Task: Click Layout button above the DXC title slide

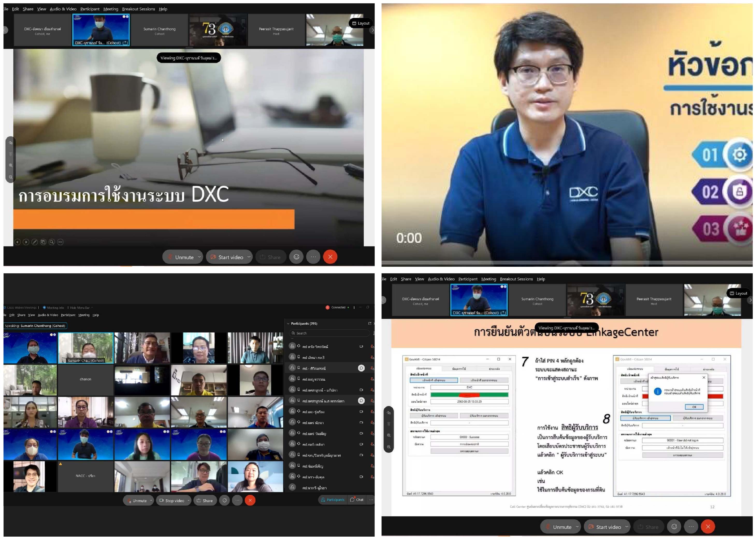Action: 361,23
